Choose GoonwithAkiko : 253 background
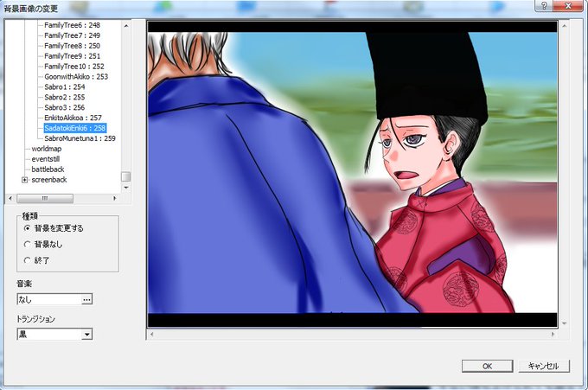Viewport: 588px width, 390px height. (x=76, y=76)
